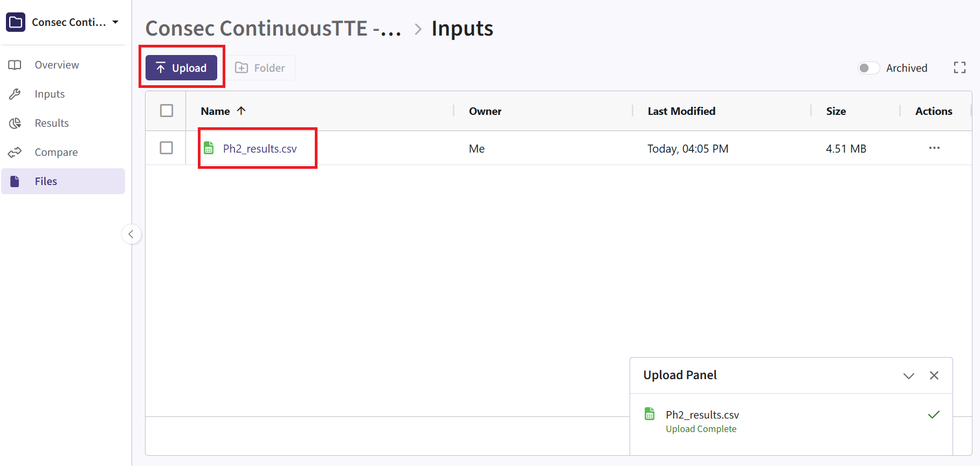Open the three-dot actions menu for Ph2_results.csv

(x=934, y=148)
